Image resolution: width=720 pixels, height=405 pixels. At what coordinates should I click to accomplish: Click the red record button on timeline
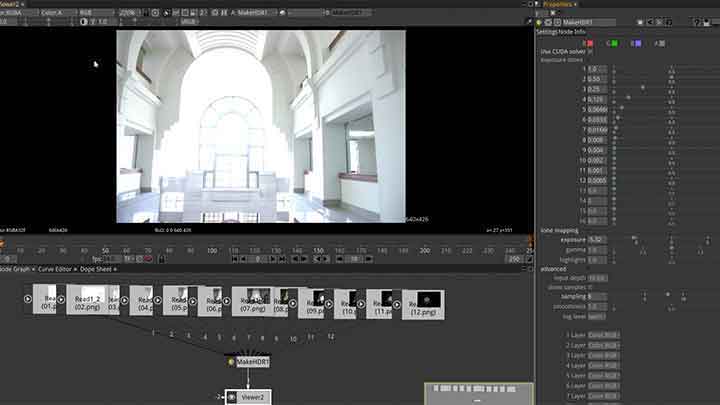tap(148, 259)
